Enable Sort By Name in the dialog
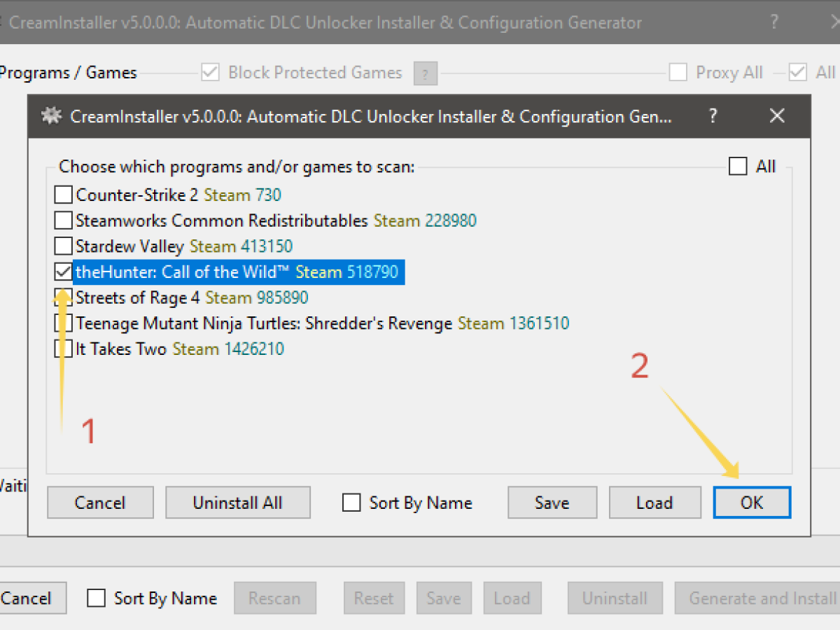The width and height of the screenshot is (840, 630). [351, 503]
